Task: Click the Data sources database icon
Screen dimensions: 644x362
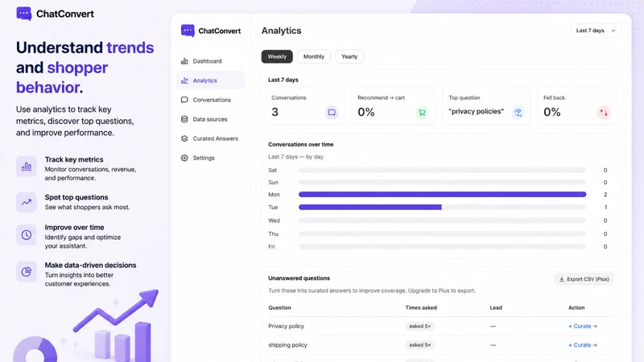Action: tap(184, 119)
